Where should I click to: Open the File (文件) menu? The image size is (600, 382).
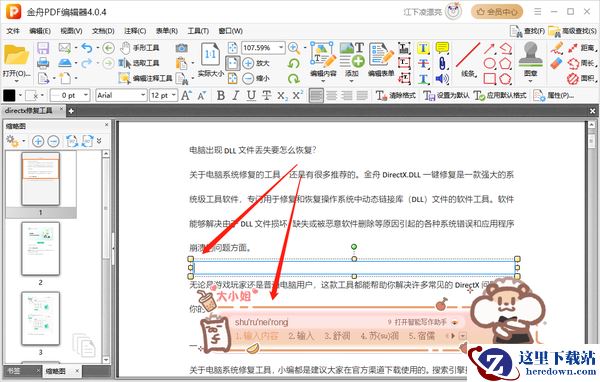(x=13, y=31)
